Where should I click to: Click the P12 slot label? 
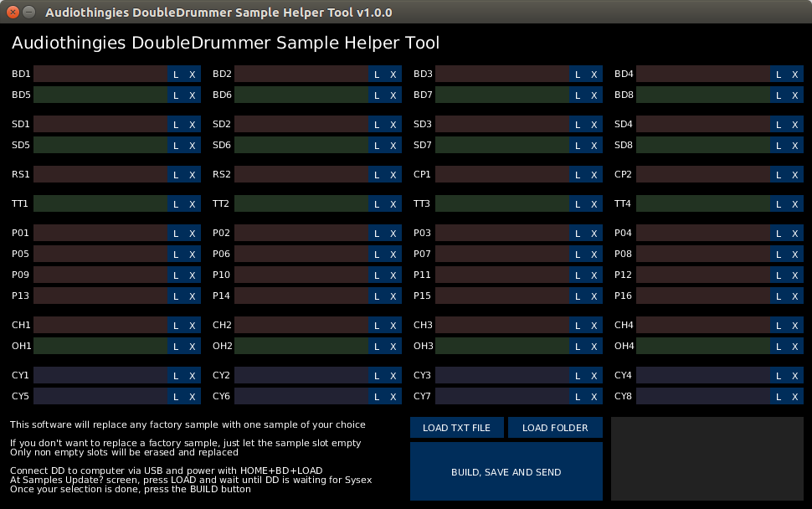coord(623,275)
